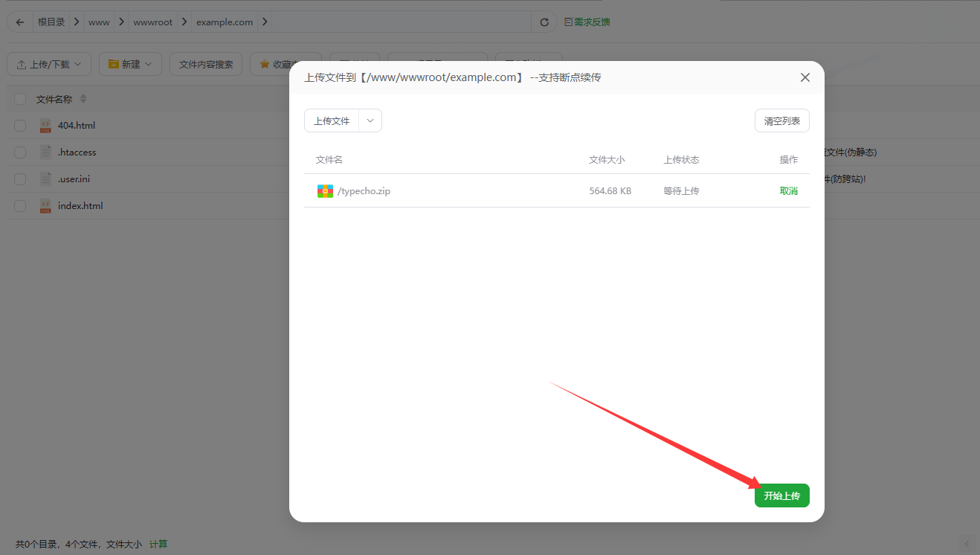The height and width of the screenshot is (555, 980).
Task: Click the 收藏 star button
Action: 286,64
